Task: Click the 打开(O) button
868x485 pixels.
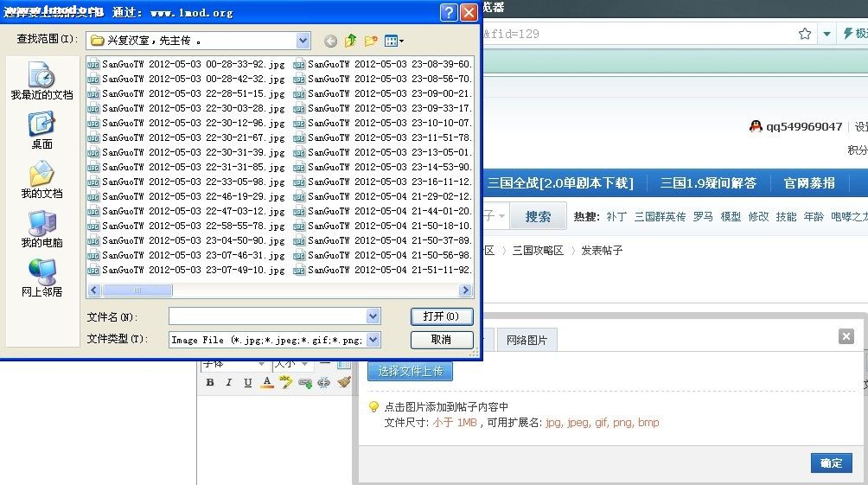Action: click(x=441, y=316)
